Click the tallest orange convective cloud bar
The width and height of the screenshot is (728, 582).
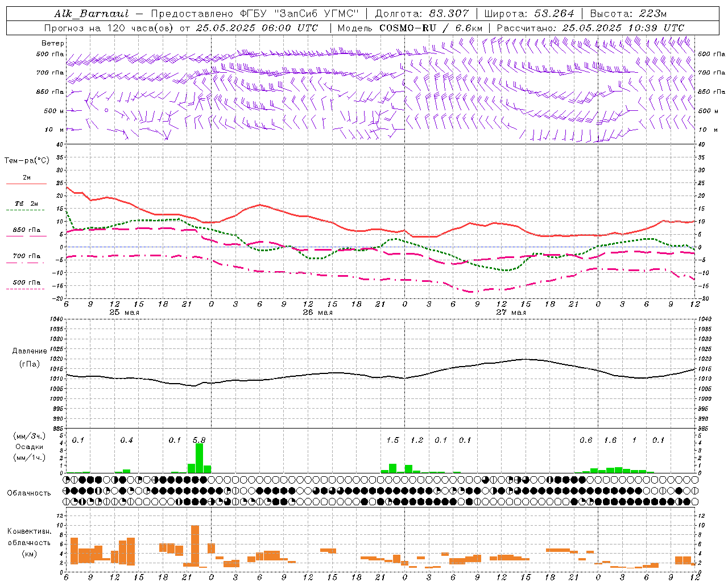[x=195, y=546]
